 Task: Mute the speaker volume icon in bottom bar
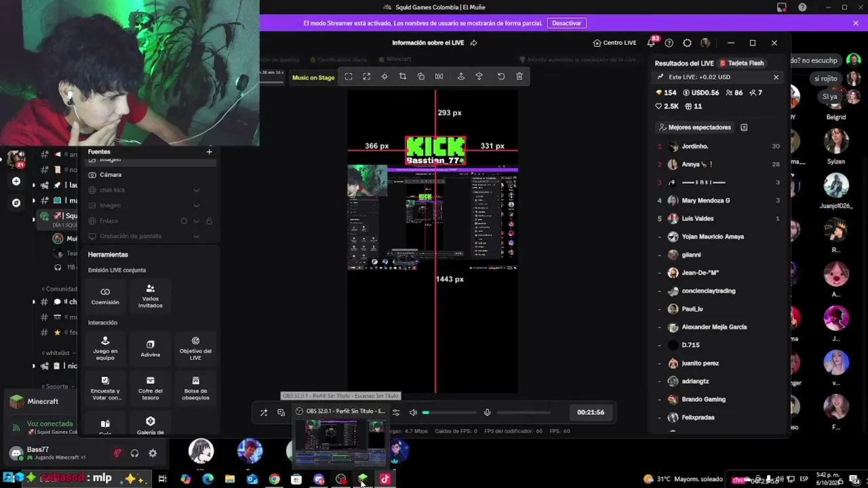click(413, 412)
